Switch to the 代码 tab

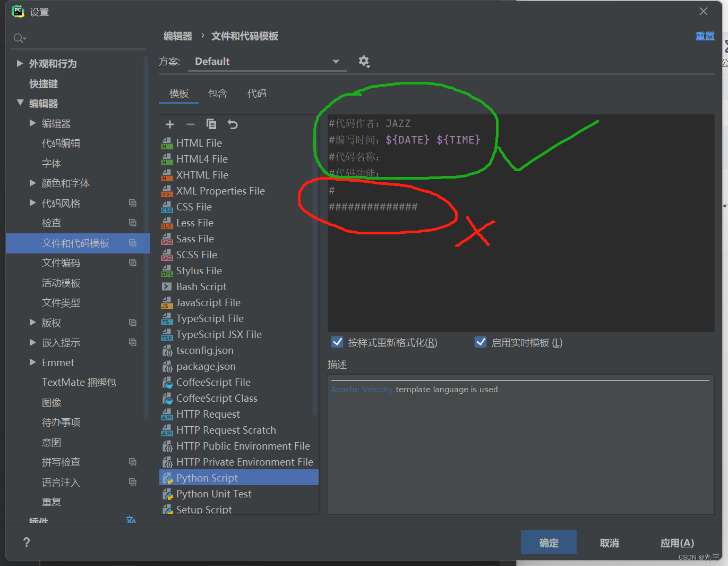click(256, 93)
